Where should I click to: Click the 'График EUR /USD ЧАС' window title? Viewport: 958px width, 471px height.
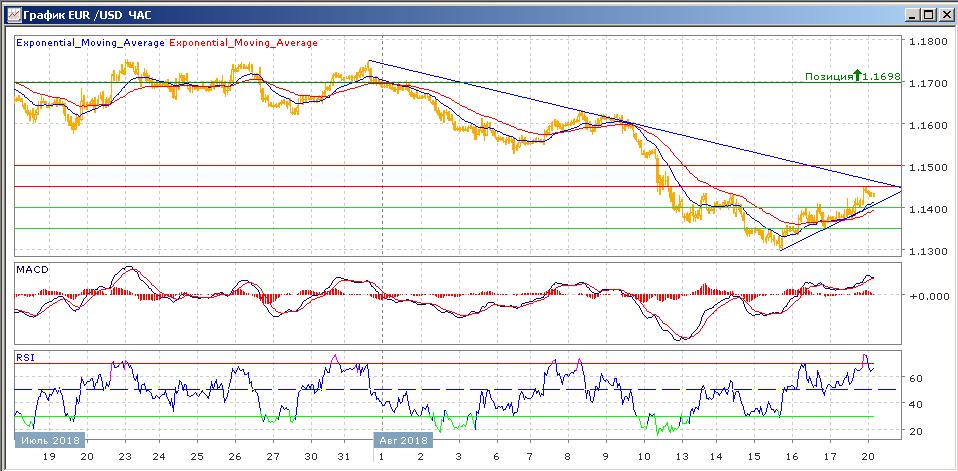click(x=87, y=15)
